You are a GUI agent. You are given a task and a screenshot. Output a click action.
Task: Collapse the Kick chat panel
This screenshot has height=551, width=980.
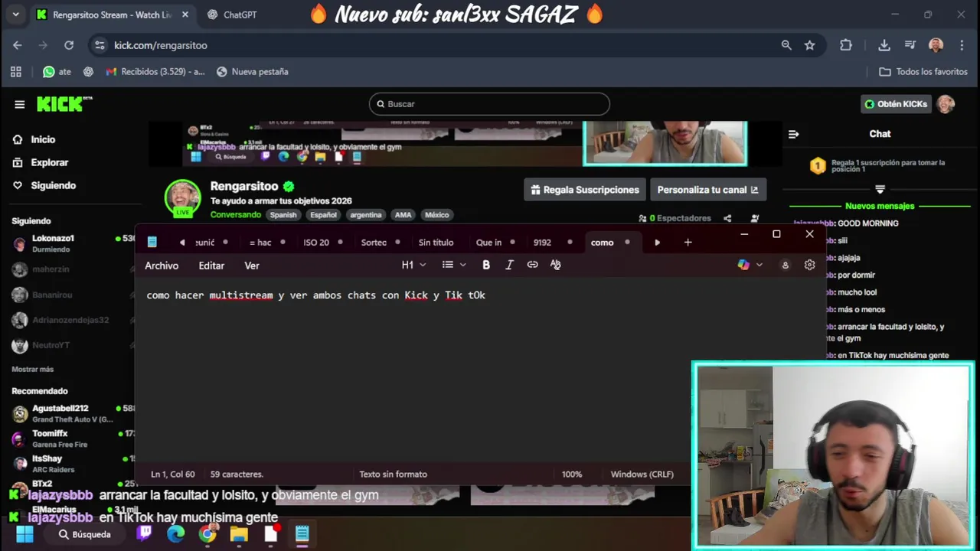pyautogui.click(x=794, y=134)
